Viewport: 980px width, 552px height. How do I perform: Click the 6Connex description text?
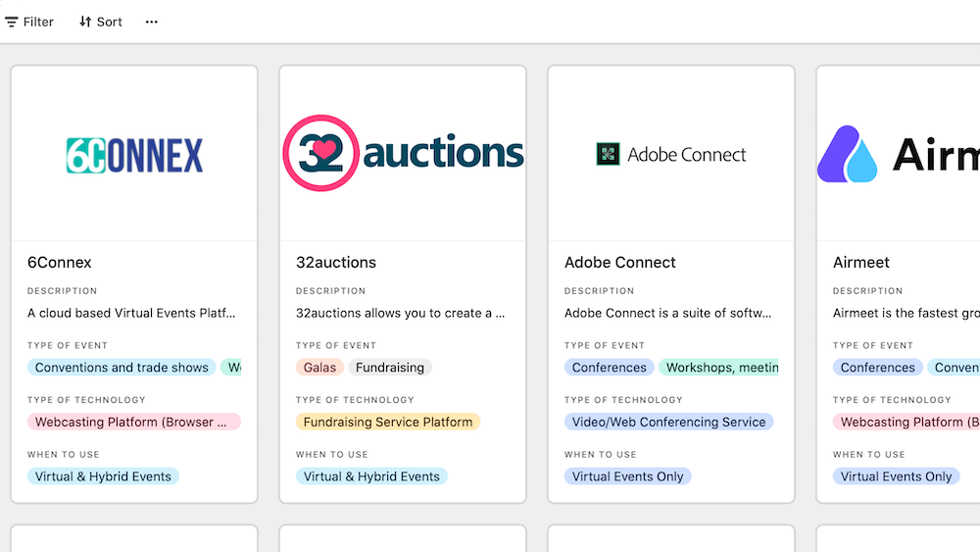[131, 314]
